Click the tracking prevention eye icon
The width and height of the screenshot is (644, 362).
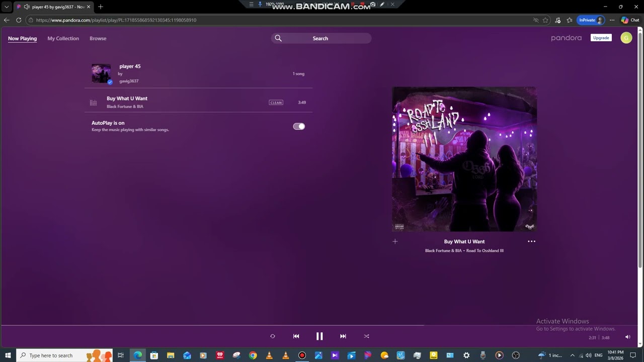(536, 20)
